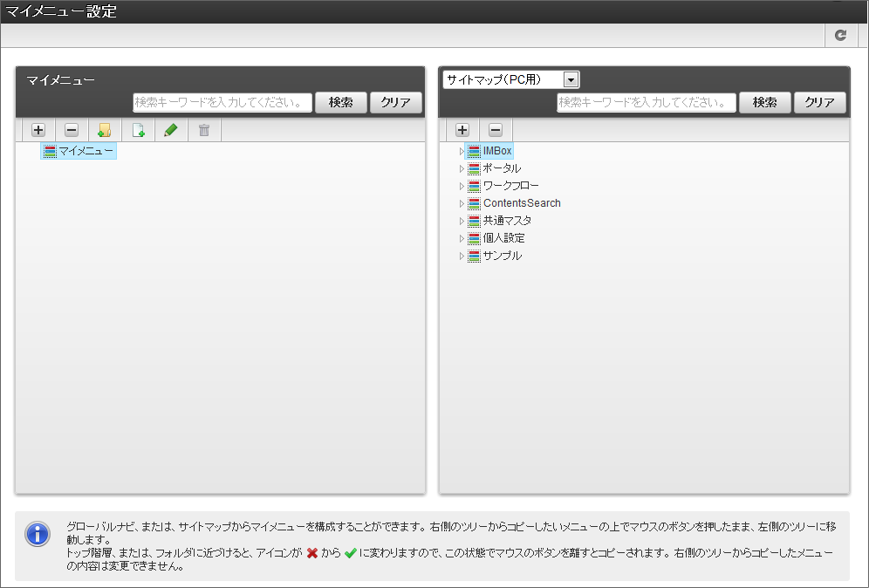Click クリア button in sitemap panel
The height and width of the screenshot is (588, 869).
tap(819, 103)
